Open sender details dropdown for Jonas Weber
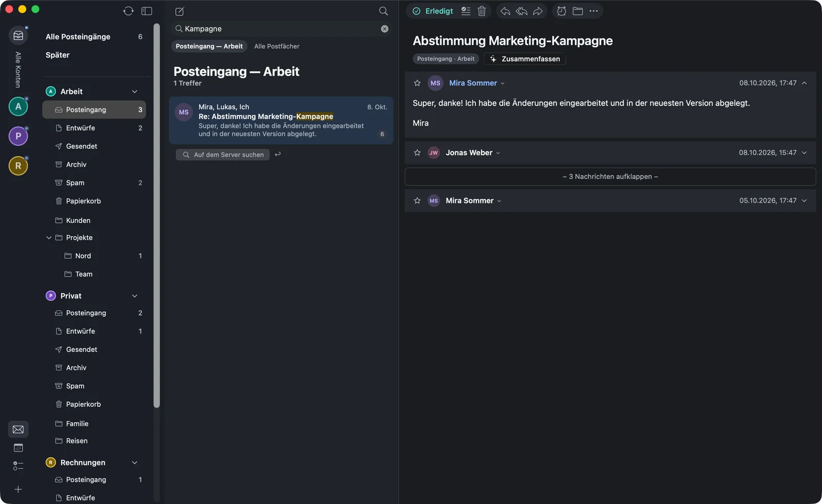This screenshot has height=504, width=822. coord(498,153)
